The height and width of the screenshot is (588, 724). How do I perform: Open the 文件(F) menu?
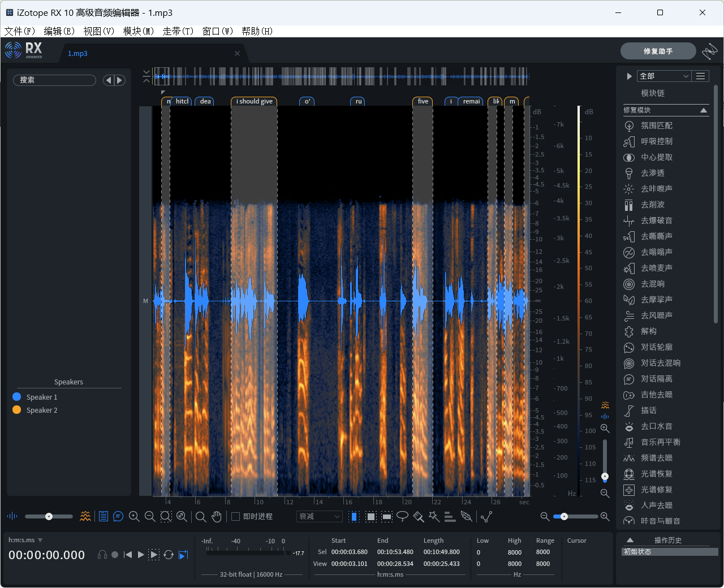(x=20, y=31)
